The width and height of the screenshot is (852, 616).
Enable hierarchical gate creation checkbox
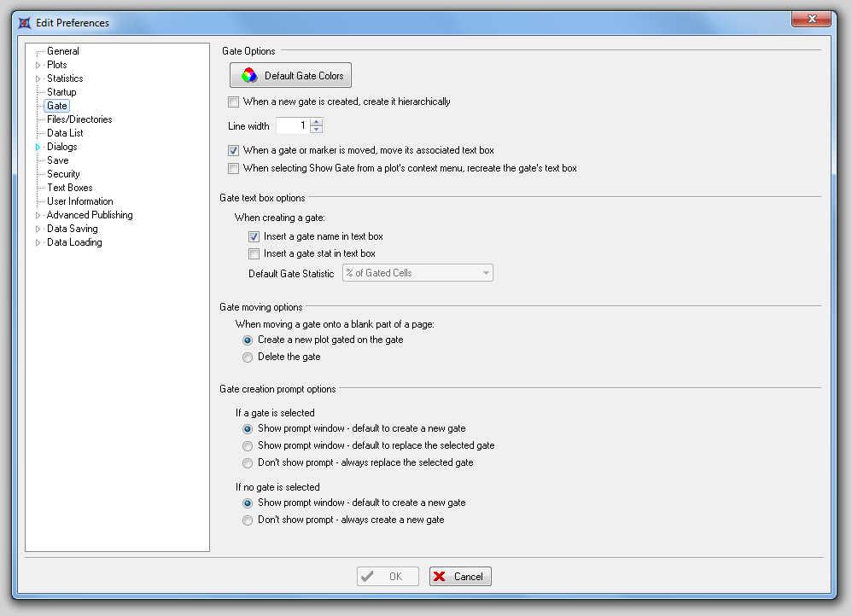[x=234, y=102]
